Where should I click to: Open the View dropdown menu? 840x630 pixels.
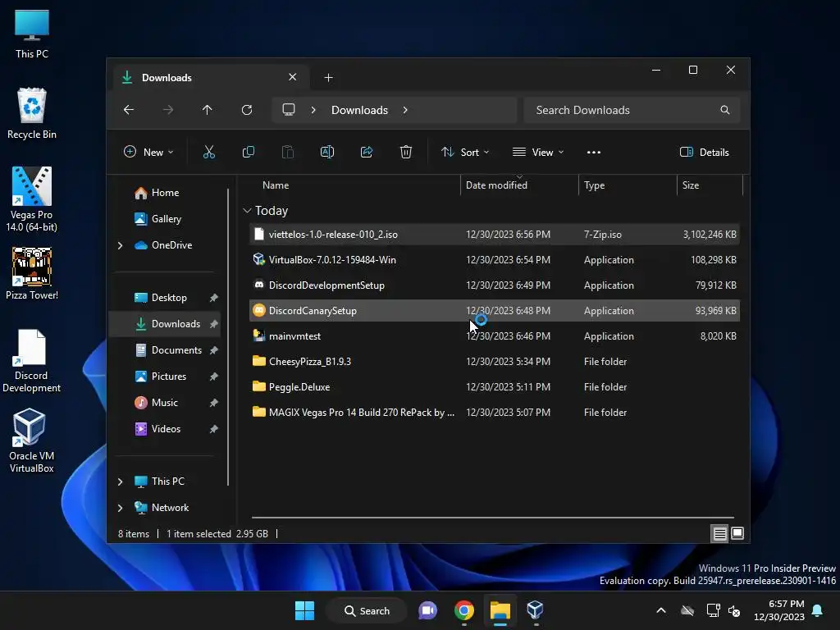[538, 152]
